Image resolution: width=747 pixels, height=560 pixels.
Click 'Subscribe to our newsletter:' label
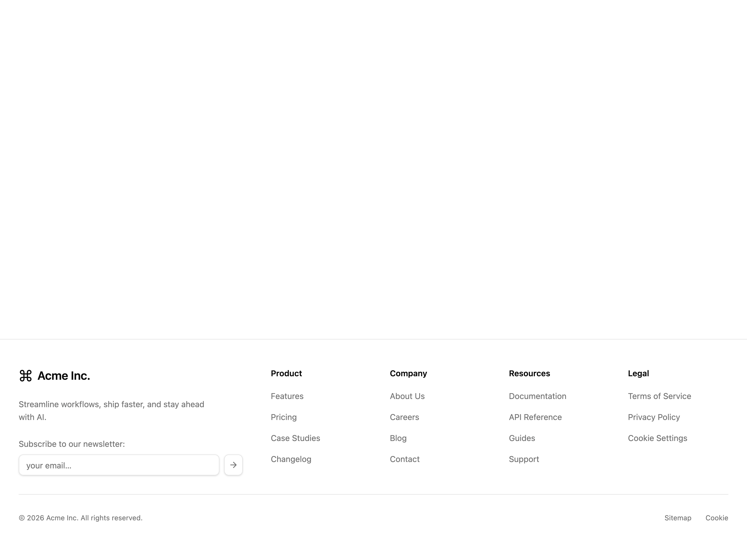tap(72, 444)
